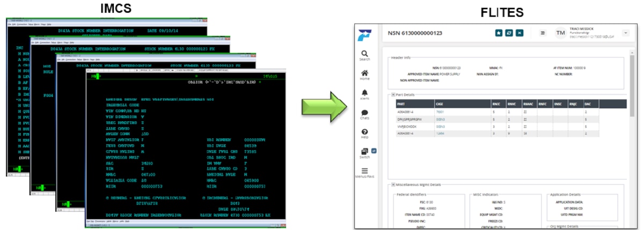
Task: Click the refresh icon in NSN header
Action: pyautogui.click(x=509, y=33)
